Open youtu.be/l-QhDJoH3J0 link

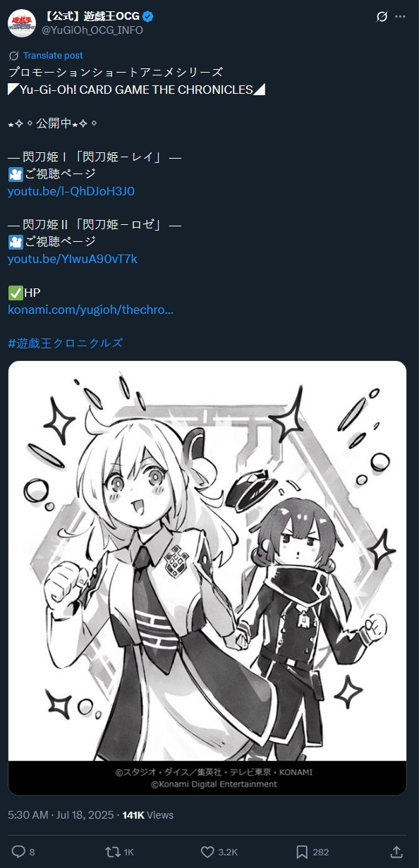pyautogui.click(x=71, y=191)
